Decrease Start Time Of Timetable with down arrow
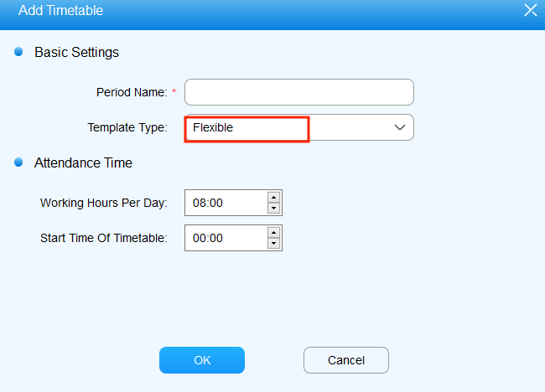Image resolution: width=545 pixels, height=392 pixels. point(273,244)
